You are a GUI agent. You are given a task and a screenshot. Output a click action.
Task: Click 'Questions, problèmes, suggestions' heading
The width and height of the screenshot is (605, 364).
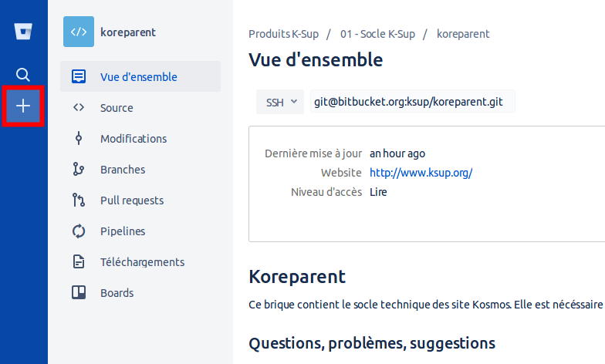[x=372, y=343]
